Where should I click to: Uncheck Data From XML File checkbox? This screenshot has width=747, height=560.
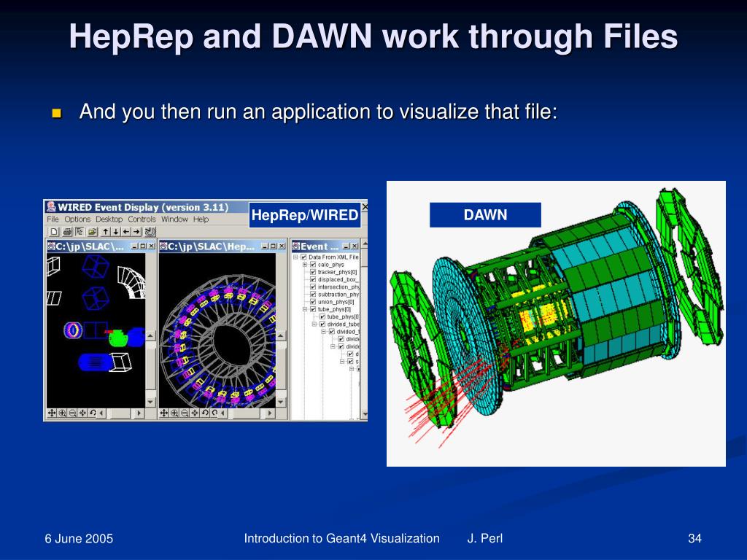coord(303,257)
